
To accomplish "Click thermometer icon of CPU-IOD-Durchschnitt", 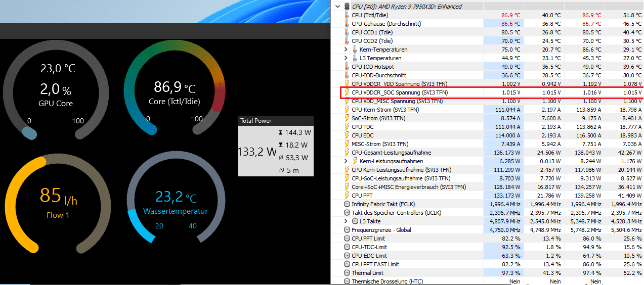I will click(347, 75).
